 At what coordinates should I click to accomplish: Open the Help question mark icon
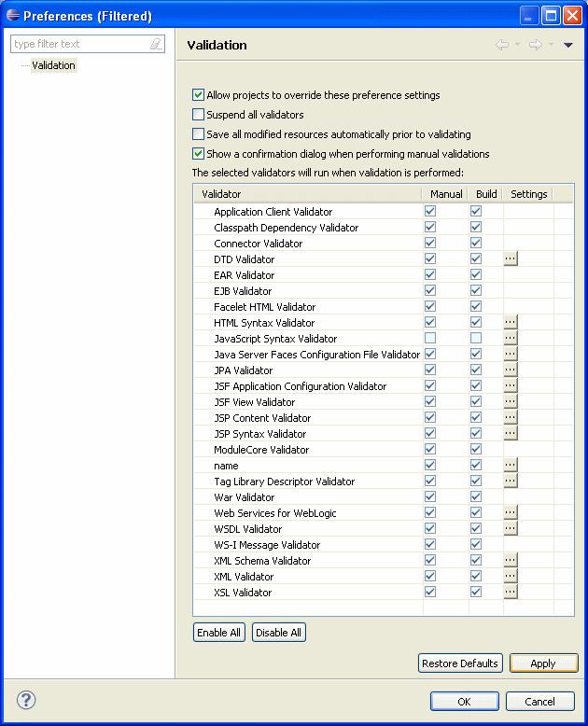[x=26, y=700]
